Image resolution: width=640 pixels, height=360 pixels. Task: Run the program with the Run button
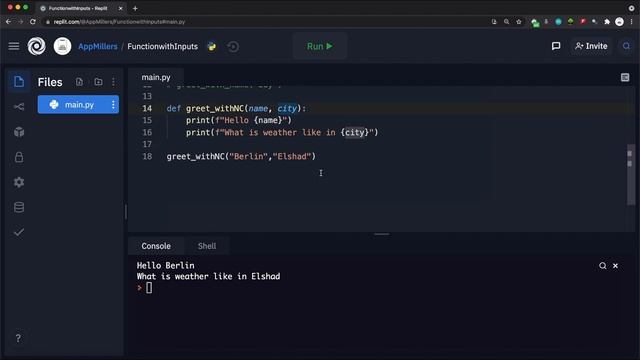[320, 46]
